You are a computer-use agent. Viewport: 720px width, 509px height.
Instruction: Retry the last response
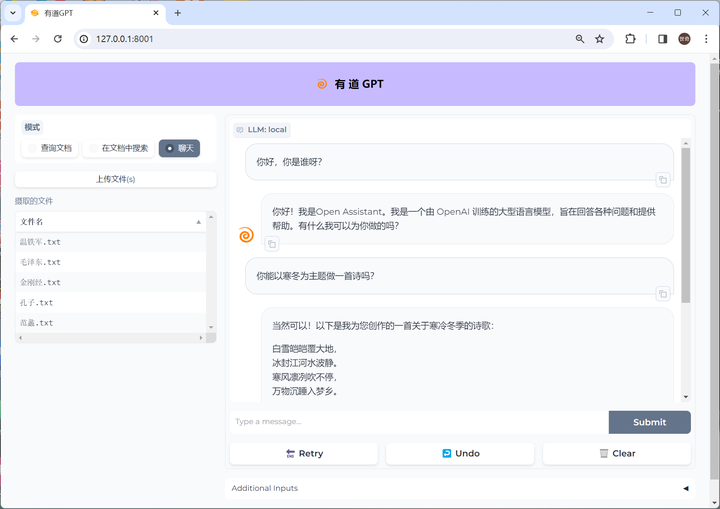(x=304, y=453)
